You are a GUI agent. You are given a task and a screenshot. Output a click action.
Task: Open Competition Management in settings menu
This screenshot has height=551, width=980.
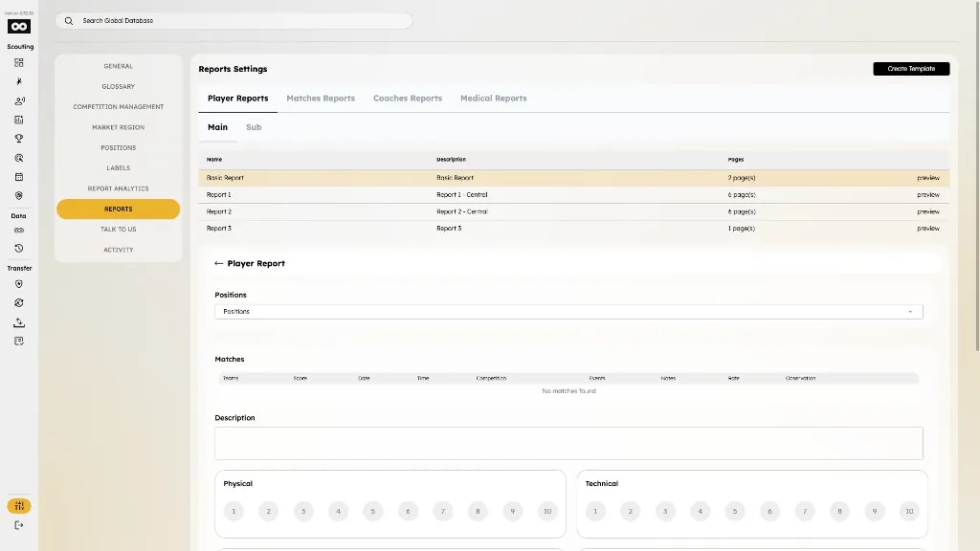[x=118, y=107]
